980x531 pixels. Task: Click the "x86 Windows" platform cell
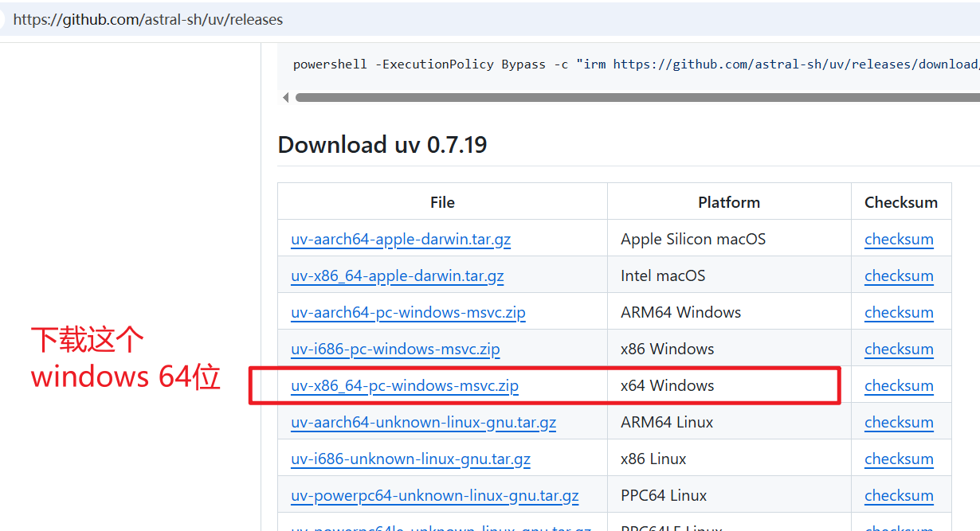[x=729, y=349]
